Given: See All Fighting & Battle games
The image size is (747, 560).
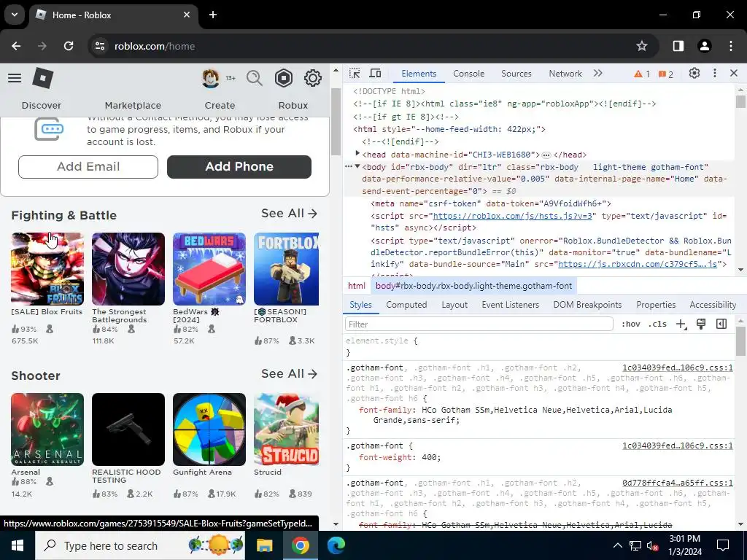Looking at the screenshot, I should point(289,214).
